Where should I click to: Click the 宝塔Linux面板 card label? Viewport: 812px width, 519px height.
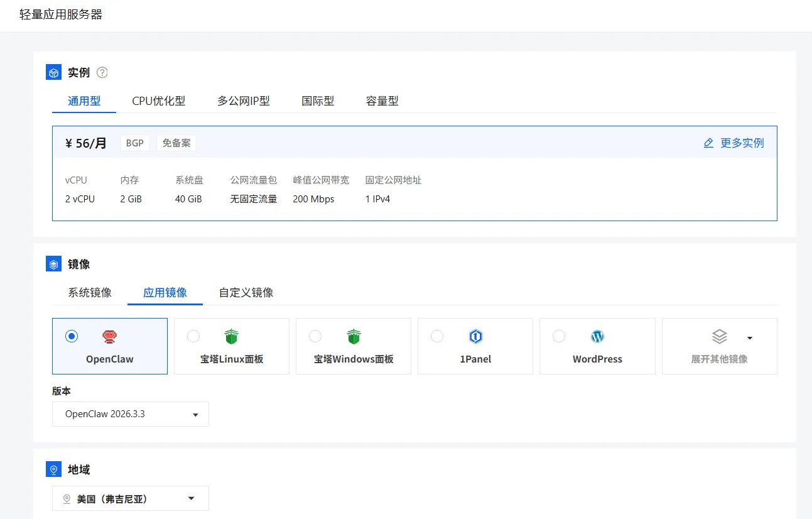pos(232,359)
